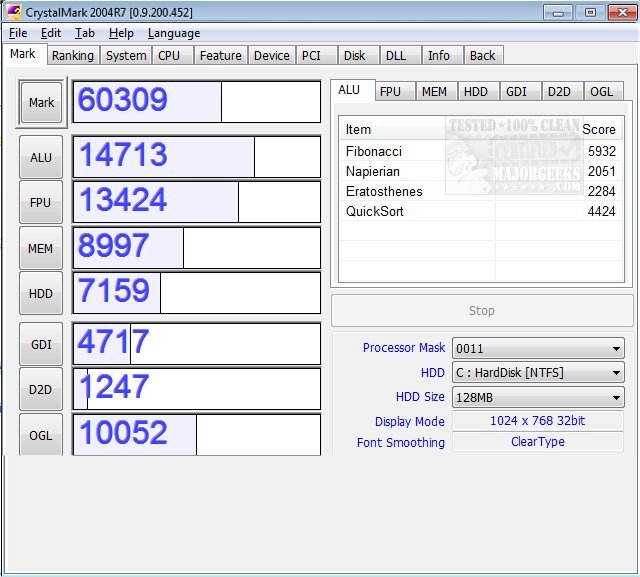Viewport: 640px width, 577px height.
Task: Launch the HDD benchmark button
Action: tap(41, 293)
